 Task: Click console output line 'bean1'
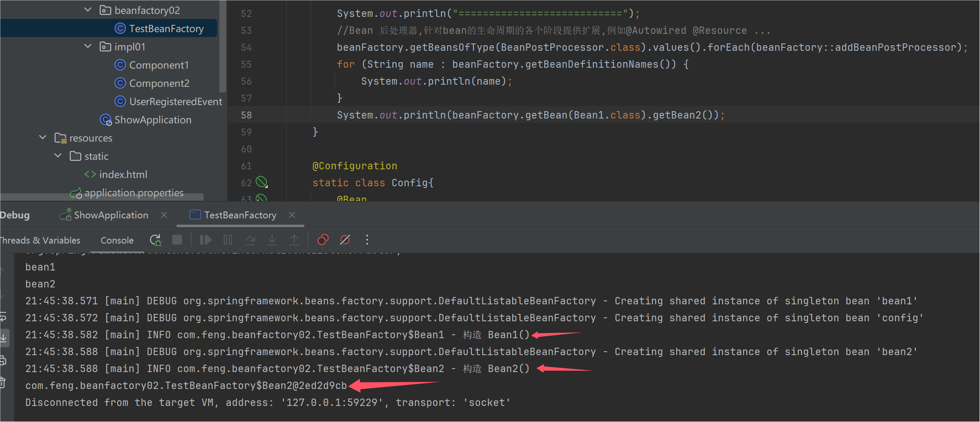(x=40, y=267)
